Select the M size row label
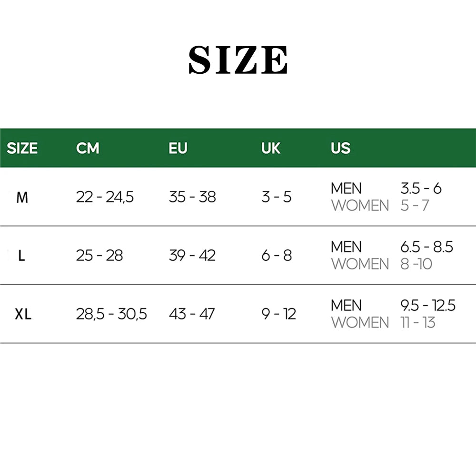Viewport: 476px width, 476px height. (22, 197)
